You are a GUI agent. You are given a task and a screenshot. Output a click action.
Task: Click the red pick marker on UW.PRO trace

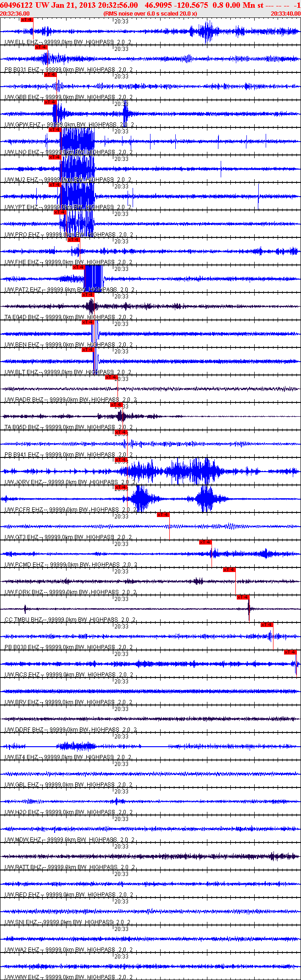(60, 212)
